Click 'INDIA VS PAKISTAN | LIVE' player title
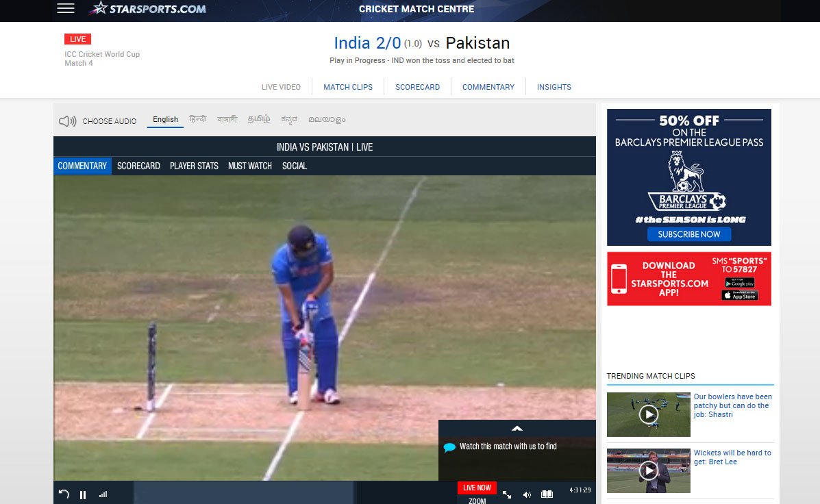 (x=325, y=147)
